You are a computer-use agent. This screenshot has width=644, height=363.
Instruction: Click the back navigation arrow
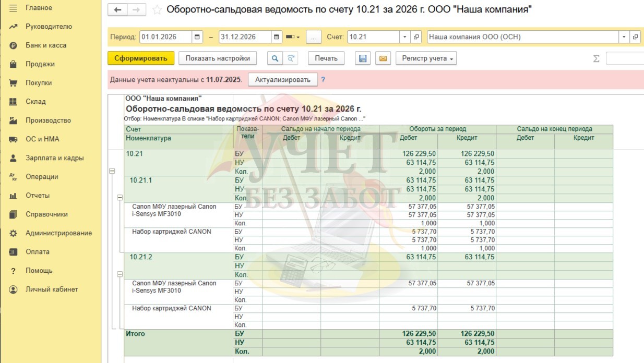click(117, 10)
